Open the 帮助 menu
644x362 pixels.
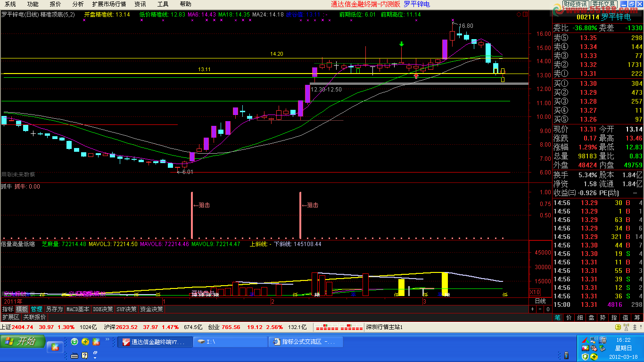click(185, 4)
